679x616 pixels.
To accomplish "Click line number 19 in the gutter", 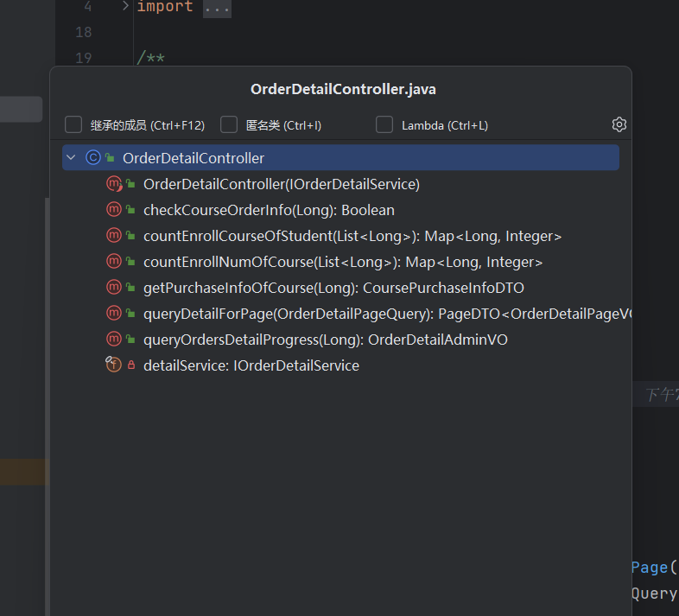I will click(84, 58).
